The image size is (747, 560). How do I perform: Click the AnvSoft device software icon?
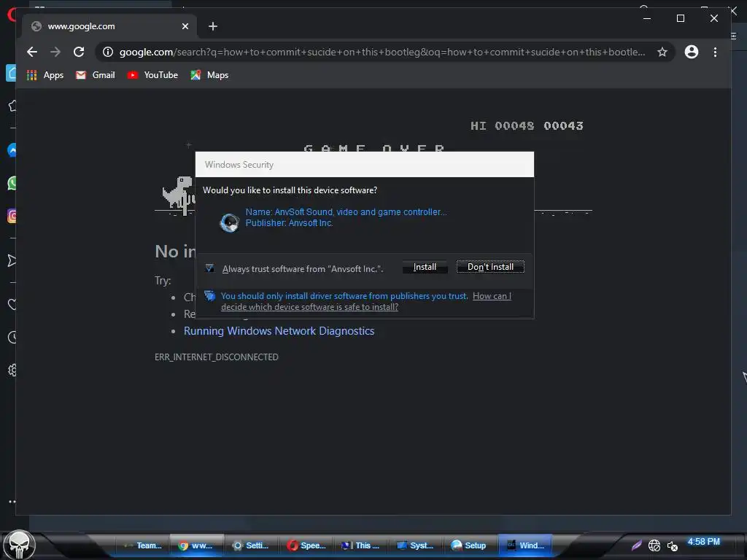(229, 222)
